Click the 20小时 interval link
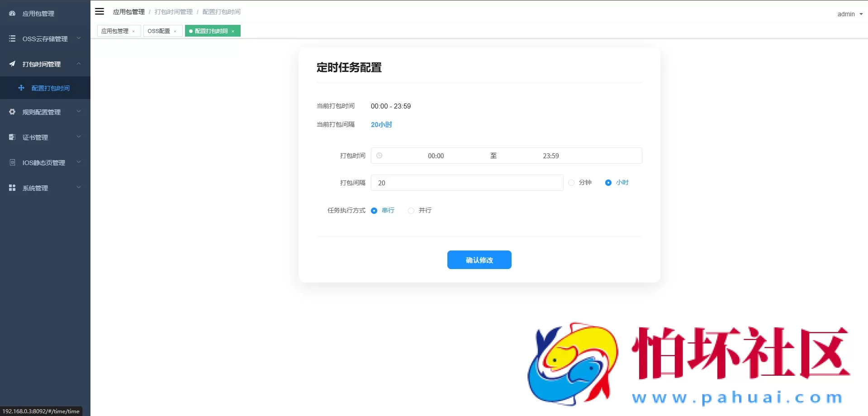The width and height of the screenshot is (868, 416). coord(381,125)
